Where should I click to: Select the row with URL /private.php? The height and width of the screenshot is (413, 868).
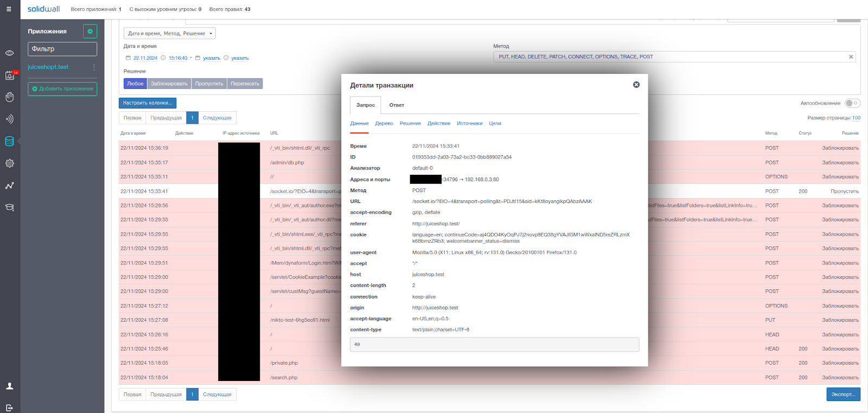(489, 363)
